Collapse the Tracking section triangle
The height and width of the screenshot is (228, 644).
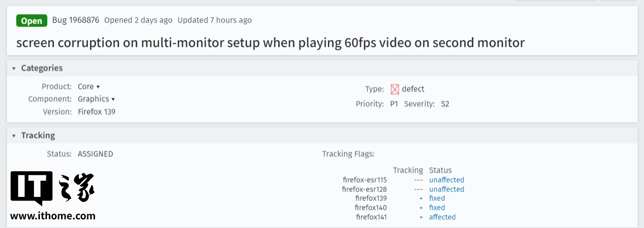(x=14, y=136)
